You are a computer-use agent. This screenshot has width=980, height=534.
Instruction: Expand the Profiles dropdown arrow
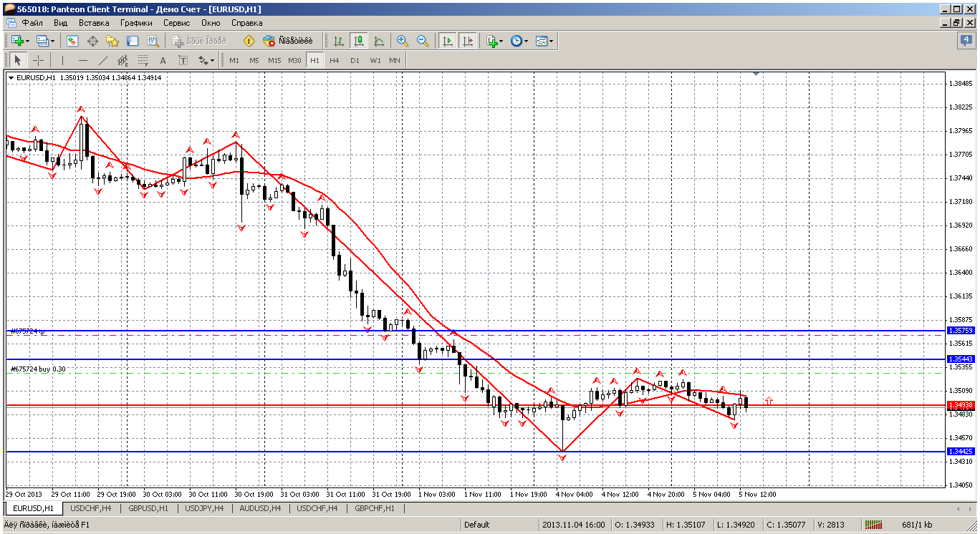coord(52,42)
